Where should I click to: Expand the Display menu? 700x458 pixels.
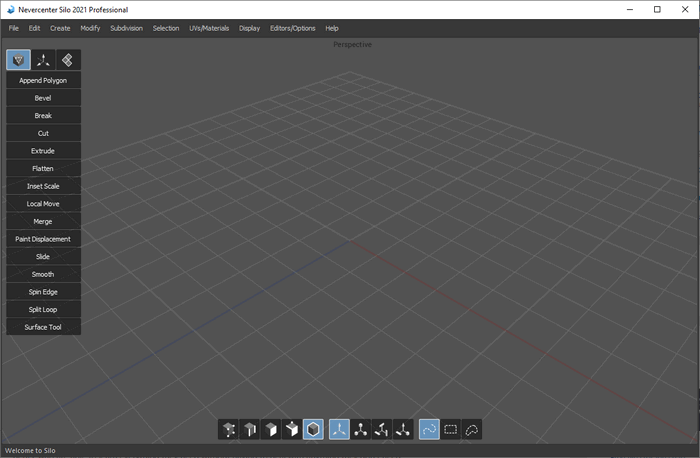249,28
